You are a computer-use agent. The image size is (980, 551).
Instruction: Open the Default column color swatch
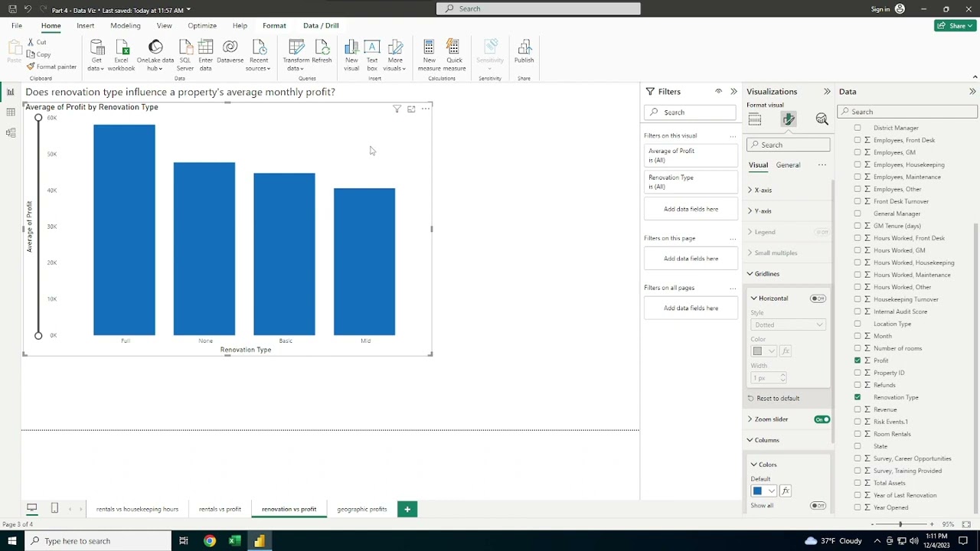(763, 491)
